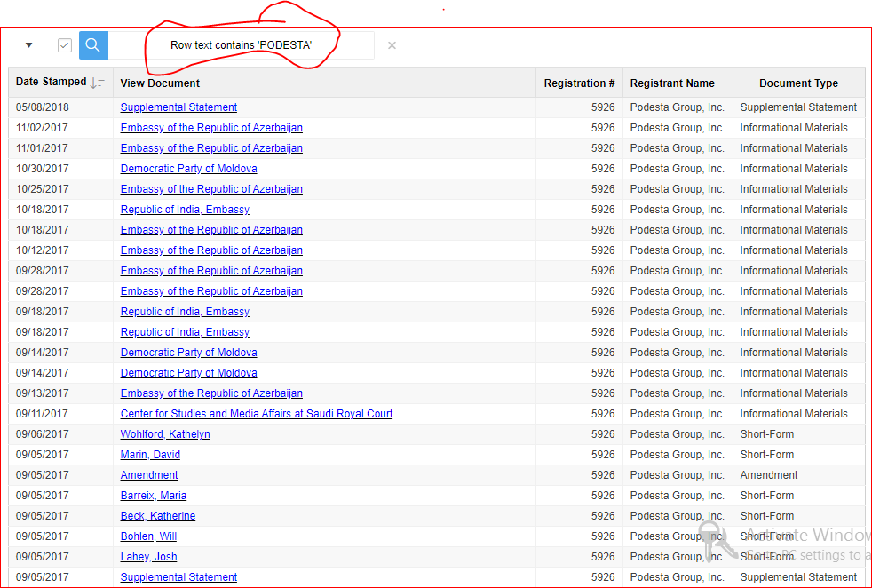Open the Barreix, Maria document link

(154, 496)
